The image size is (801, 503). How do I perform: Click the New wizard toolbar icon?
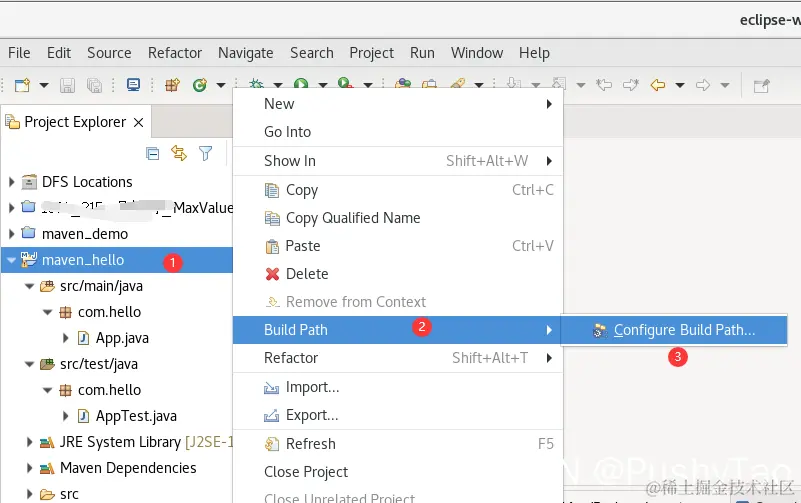22,85
